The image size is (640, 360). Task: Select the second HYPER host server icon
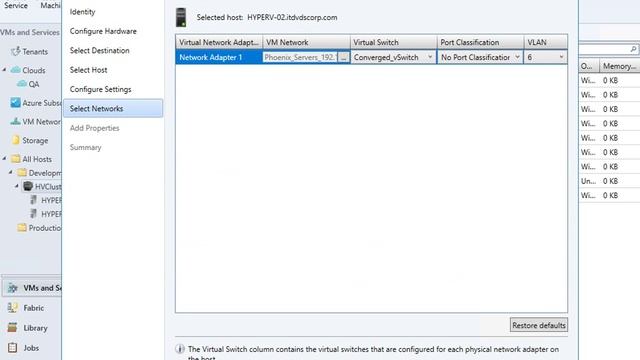click(x=34, y=213)
